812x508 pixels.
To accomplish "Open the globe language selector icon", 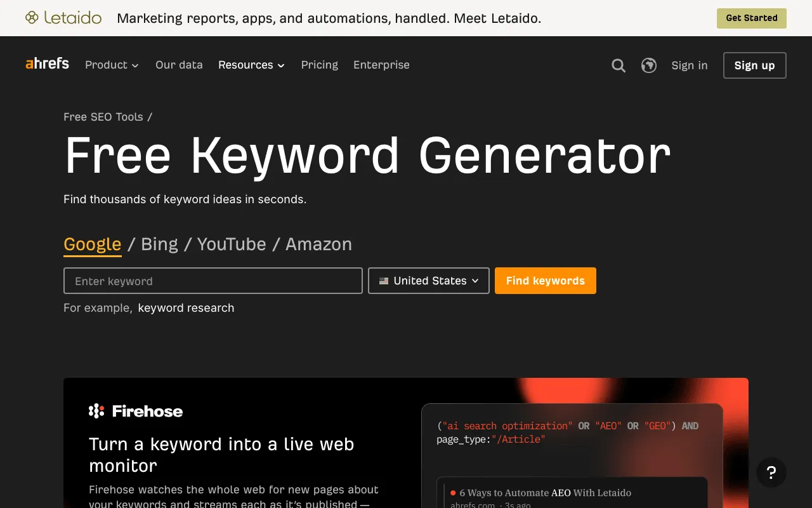I will [649, 65].
